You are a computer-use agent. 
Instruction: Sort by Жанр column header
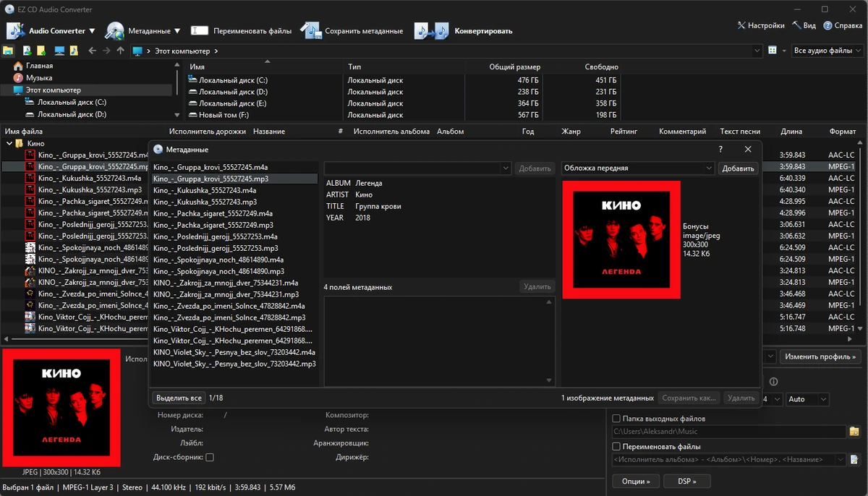571,132
